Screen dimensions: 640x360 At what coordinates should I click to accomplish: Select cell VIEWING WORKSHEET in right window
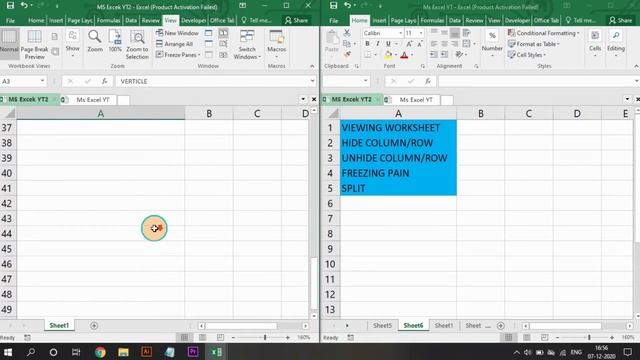(398, 128)
